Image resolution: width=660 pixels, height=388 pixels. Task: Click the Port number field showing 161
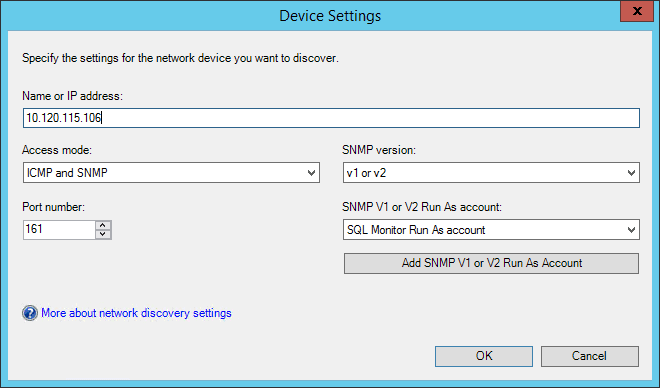59,229
